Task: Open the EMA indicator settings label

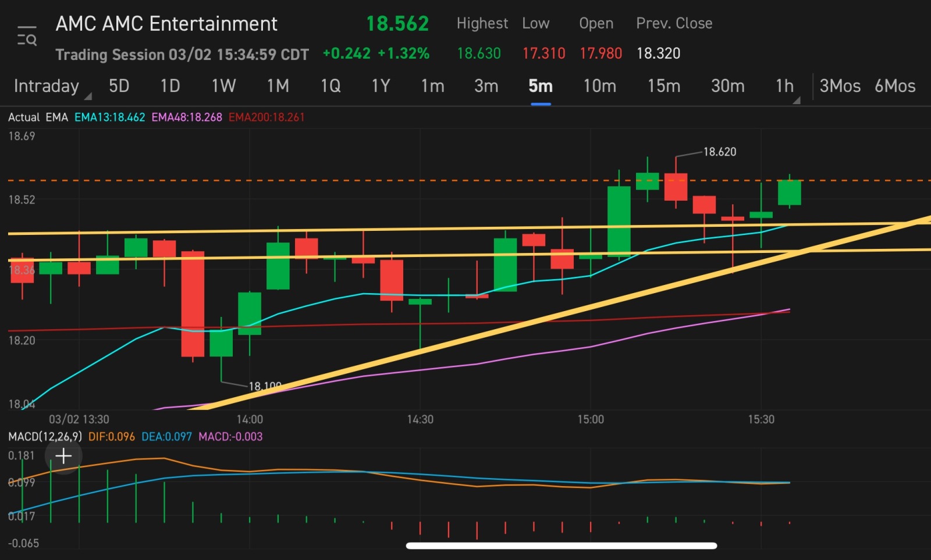Action: point(56,117)
